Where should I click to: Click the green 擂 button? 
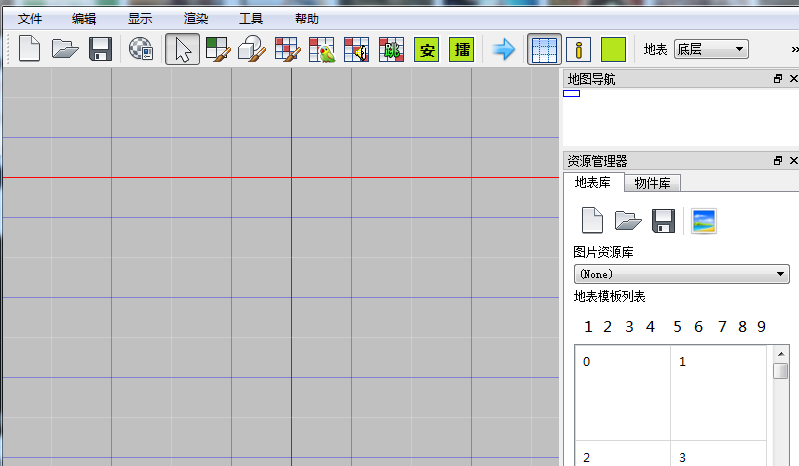click(x=462, y=49)
